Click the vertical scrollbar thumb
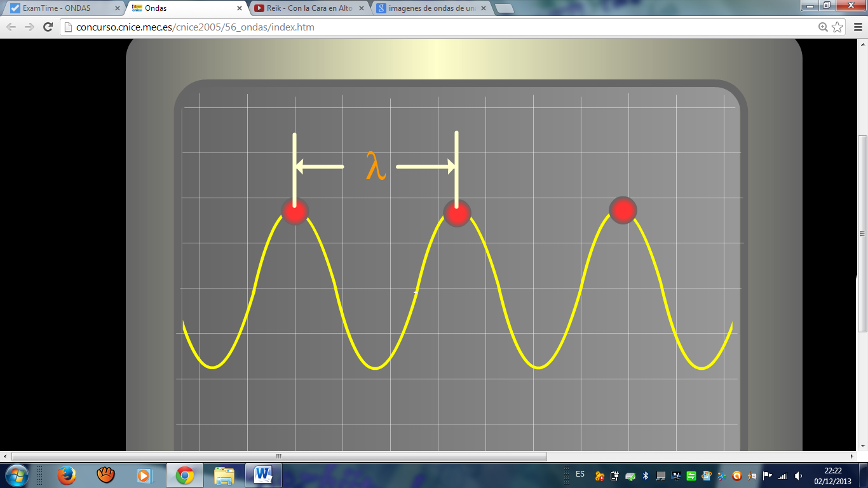The image size is (868, 488). 863,233
